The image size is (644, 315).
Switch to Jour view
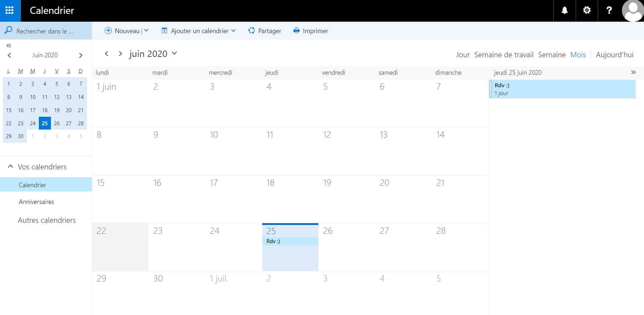click(x=463, y=55)
